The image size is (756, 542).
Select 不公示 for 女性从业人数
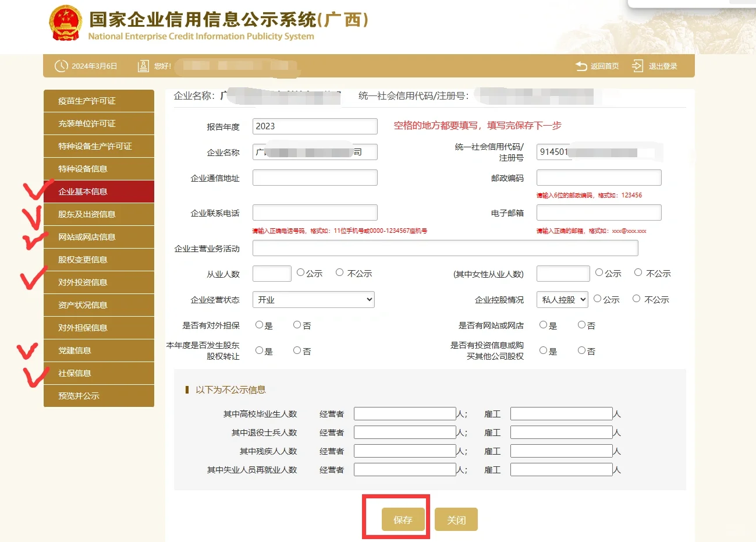pos(638,272)
